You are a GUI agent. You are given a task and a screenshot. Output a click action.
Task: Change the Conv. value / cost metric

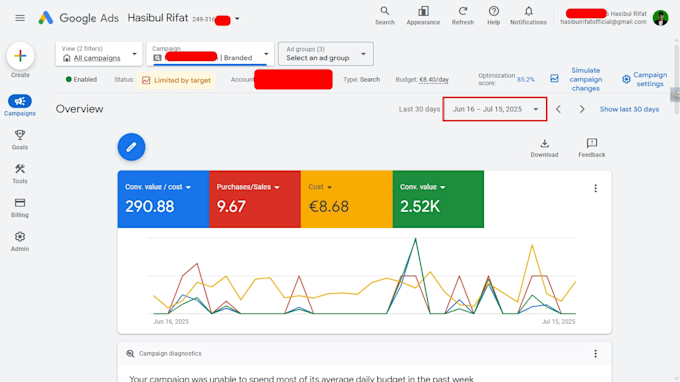pos(158,187)
